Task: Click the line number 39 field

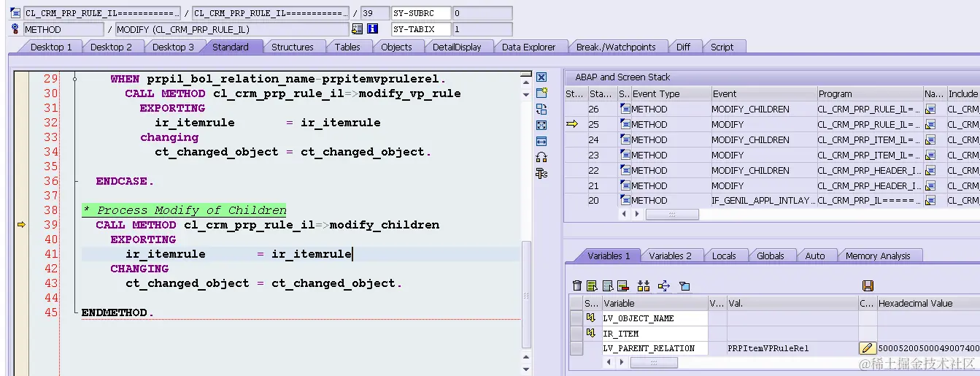Action: [x=375, y=13]
